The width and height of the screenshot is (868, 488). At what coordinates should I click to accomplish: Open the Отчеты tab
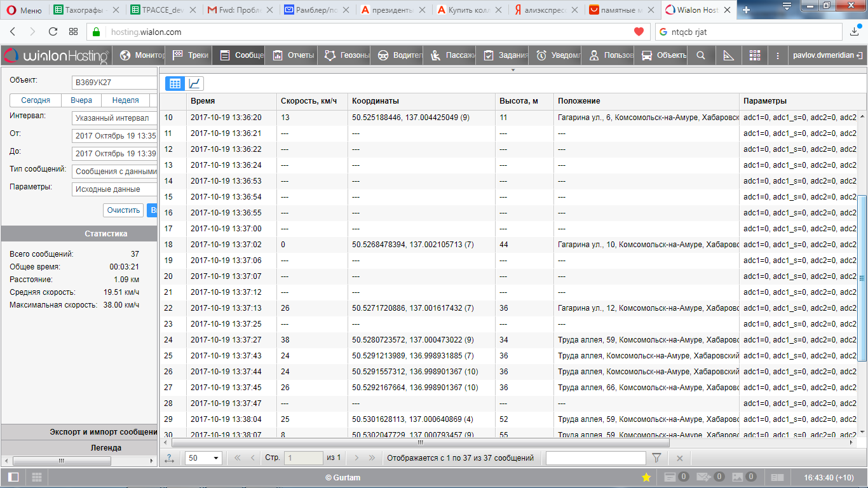coord(294,55)
